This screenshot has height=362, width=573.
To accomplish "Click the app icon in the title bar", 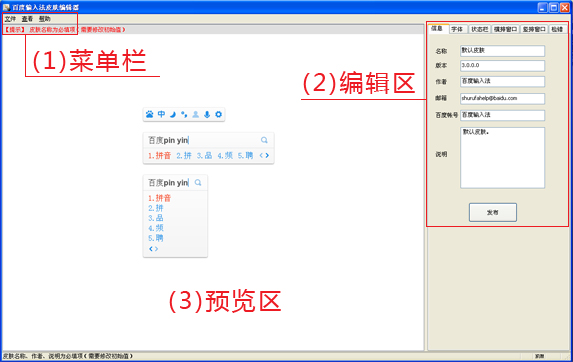I will click(6, 7).
